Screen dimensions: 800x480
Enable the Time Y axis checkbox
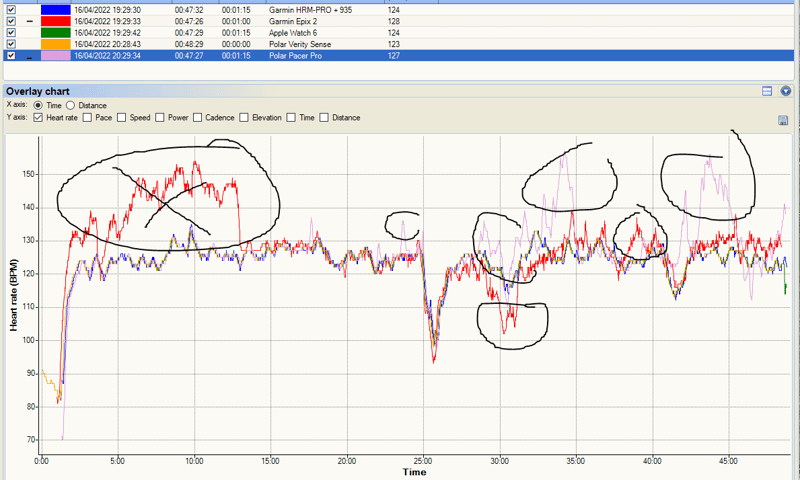pos(291,118)
